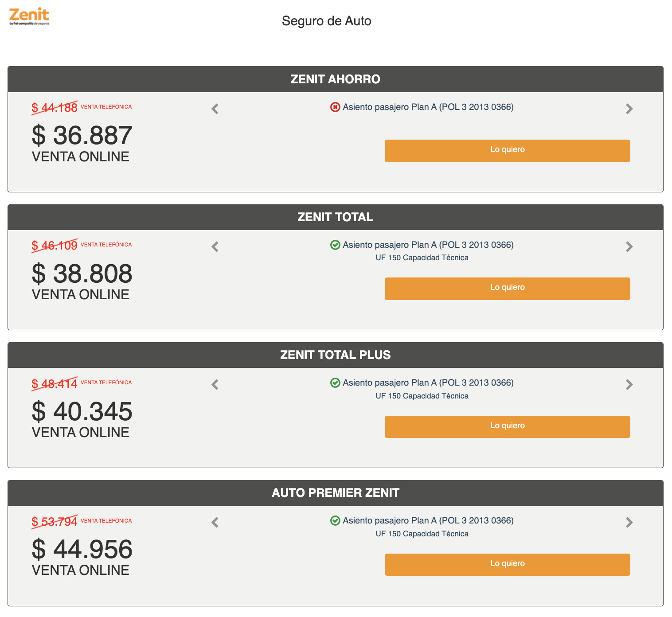
Task: Click green check icon in Zenit Total
Action: coord(335,245)
